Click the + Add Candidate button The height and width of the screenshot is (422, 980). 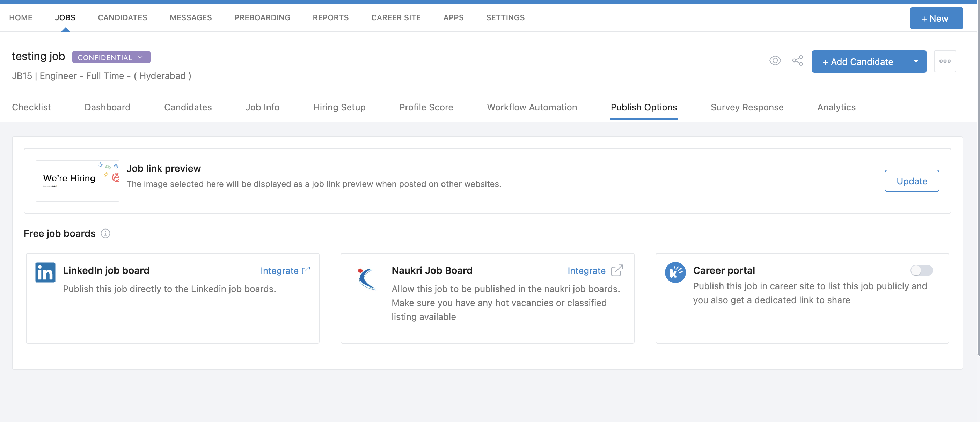[x=857, y=61]
